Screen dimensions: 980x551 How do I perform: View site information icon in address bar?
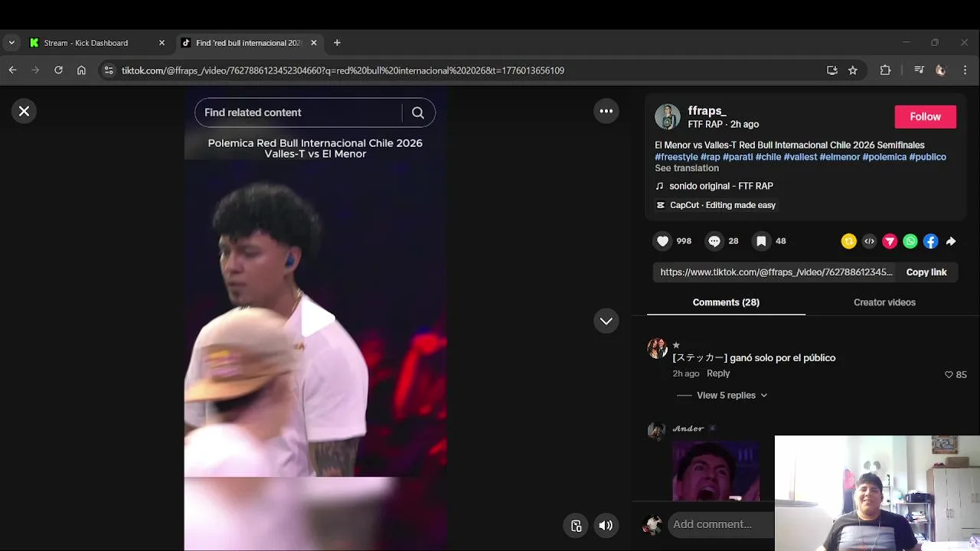click(x=109, y=70)
